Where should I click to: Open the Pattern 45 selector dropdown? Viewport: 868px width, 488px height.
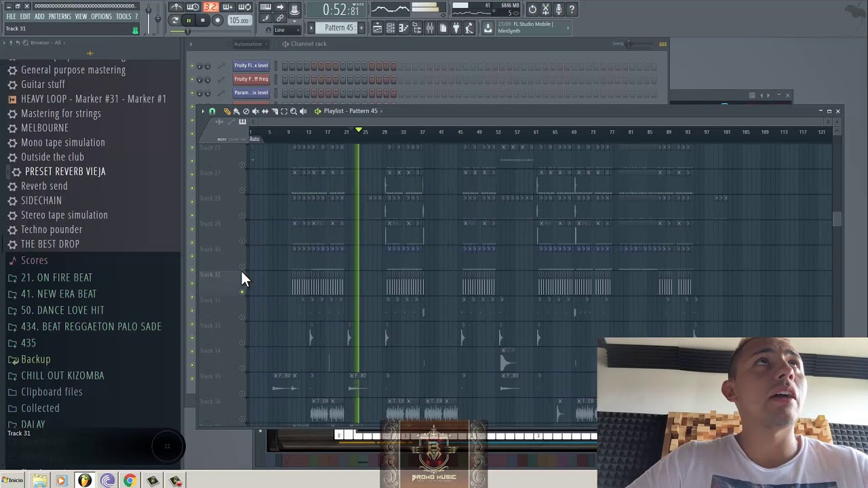pos(338,28)
